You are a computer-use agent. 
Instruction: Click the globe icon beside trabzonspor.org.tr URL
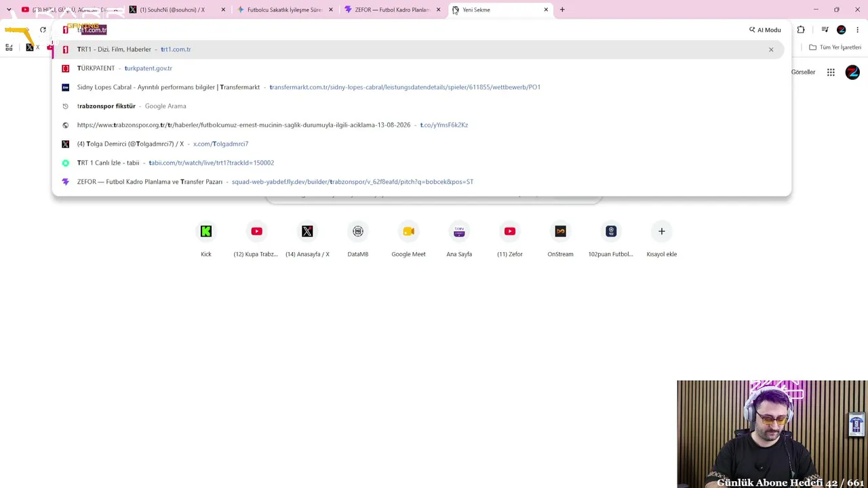65,125
